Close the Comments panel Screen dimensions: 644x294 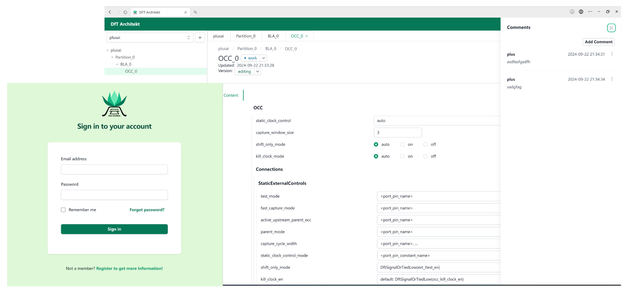coord(611,28)
